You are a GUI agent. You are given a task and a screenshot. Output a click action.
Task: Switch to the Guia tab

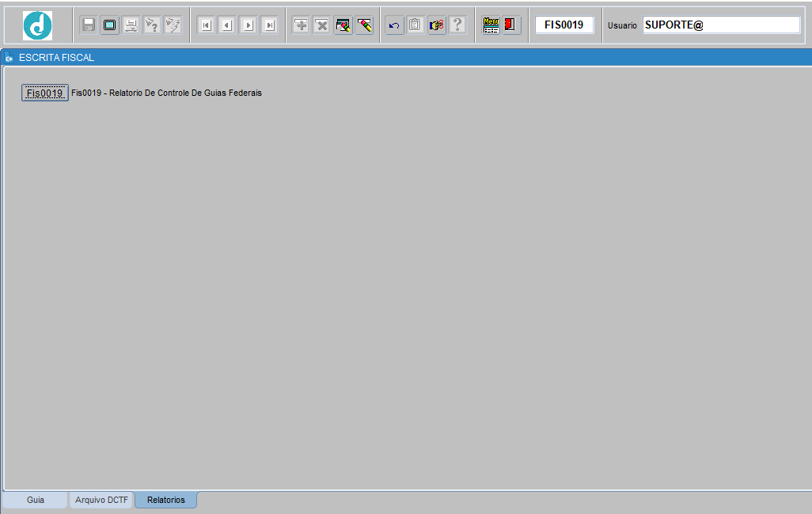[x=36, y=501]
